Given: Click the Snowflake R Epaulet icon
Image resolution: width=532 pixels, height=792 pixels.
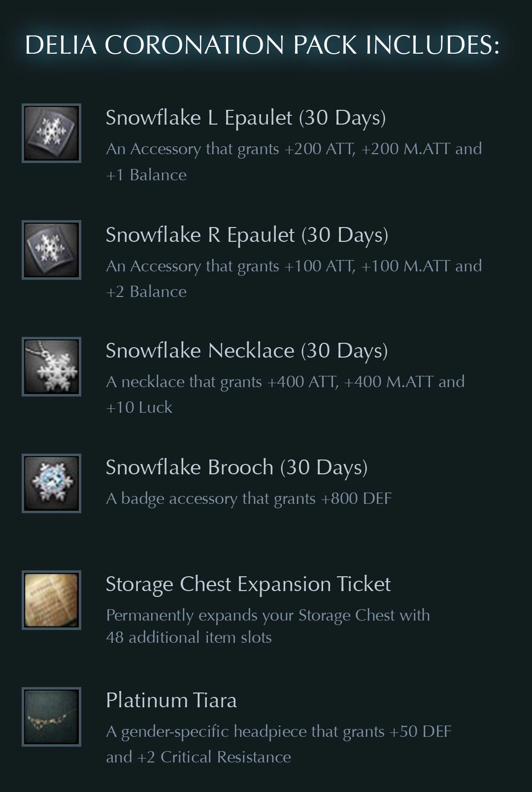Looking at the screenshot, I should click(x=51, y=250).
